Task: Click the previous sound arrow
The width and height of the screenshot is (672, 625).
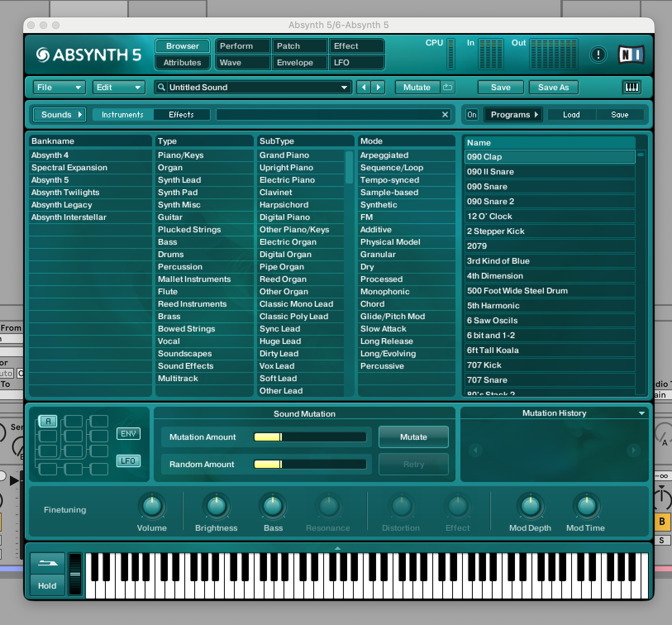Action: click(x=363, y=87)
